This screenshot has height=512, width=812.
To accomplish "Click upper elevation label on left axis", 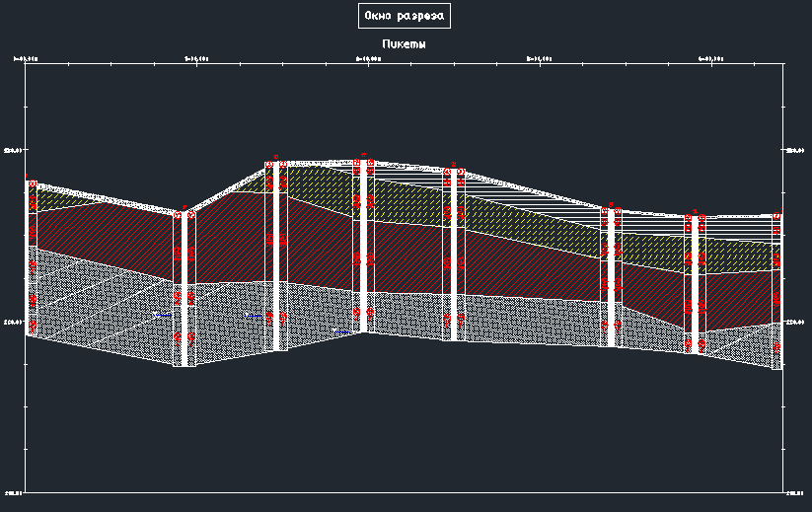I will point(15,150).
